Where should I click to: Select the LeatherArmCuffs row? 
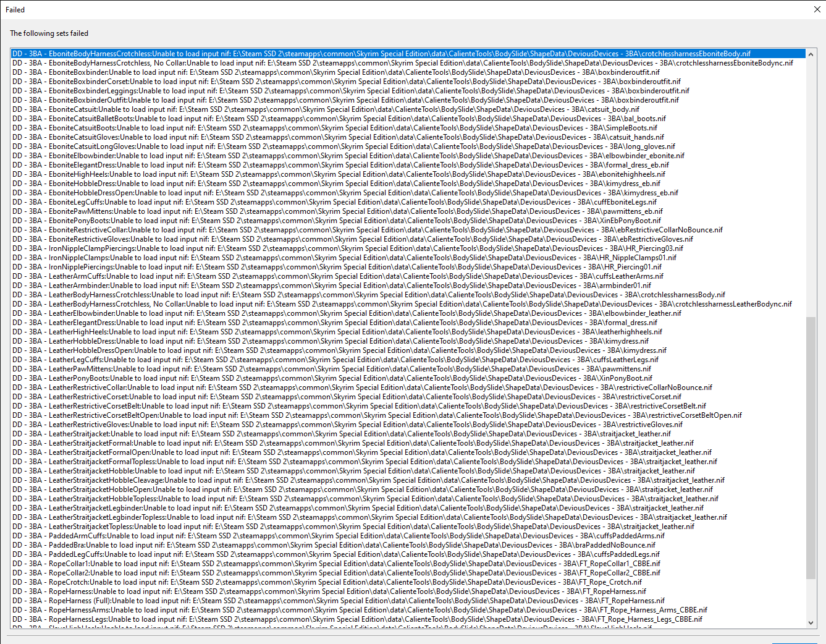[x=408, y=276]
